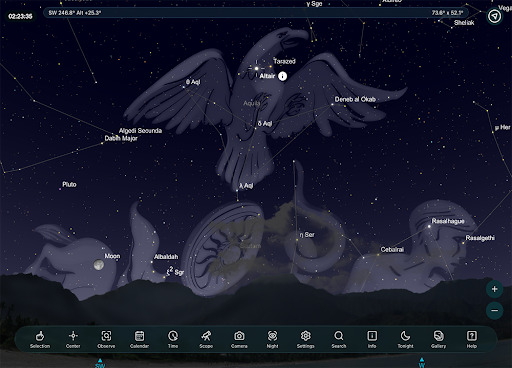Screen dimensions: 512x368
Task: Open the Time controls
Action: click(173, 339)
